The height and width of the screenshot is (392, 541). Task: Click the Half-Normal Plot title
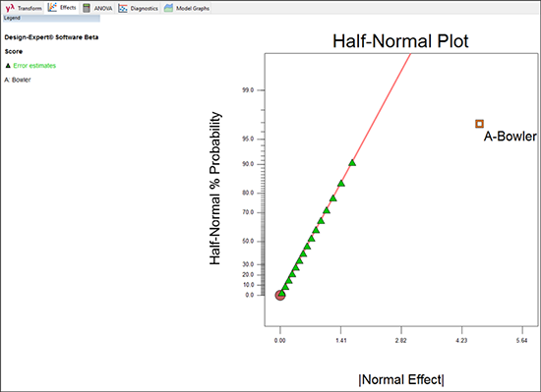(400, 41)
